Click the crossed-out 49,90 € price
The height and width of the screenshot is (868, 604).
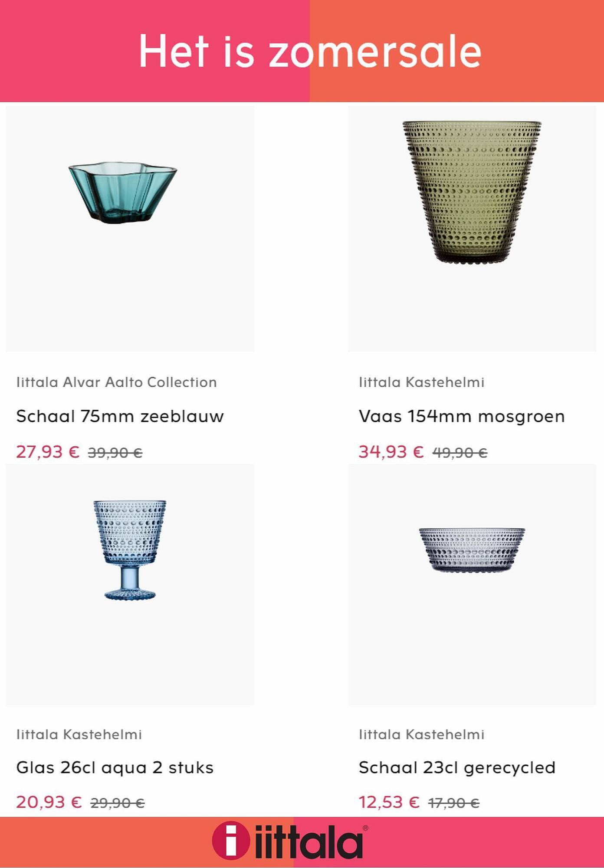(x=460, y=453)
